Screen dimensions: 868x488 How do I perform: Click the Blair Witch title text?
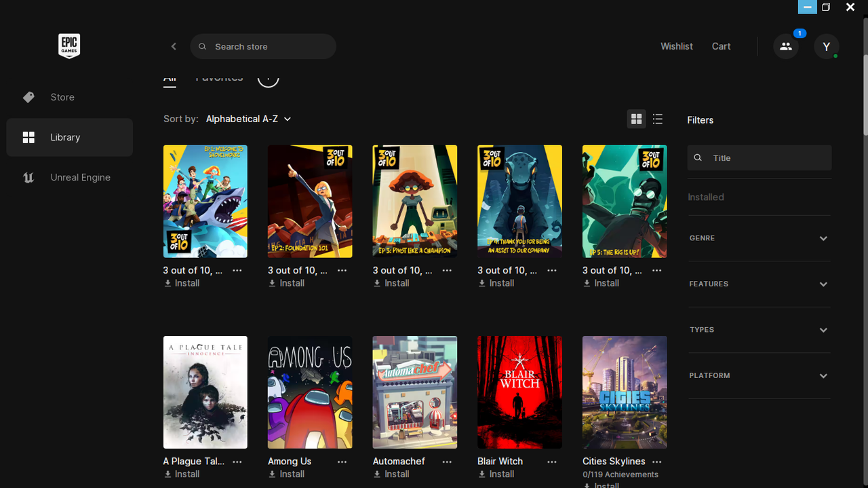click(500, 462)
